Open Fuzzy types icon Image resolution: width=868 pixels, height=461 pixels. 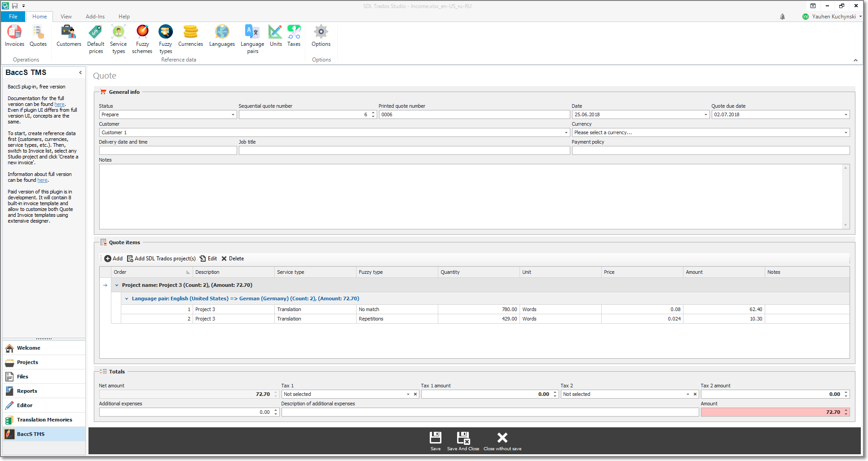coord(166,40)
